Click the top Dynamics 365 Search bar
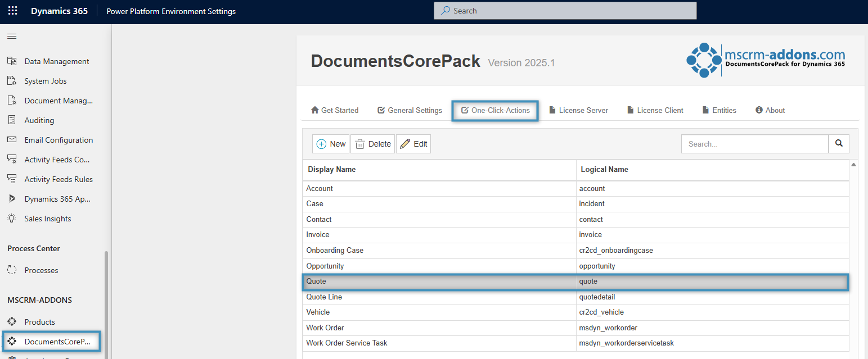Image resolution: width=868 pixels, height=359 pixels. click(565, 11)
